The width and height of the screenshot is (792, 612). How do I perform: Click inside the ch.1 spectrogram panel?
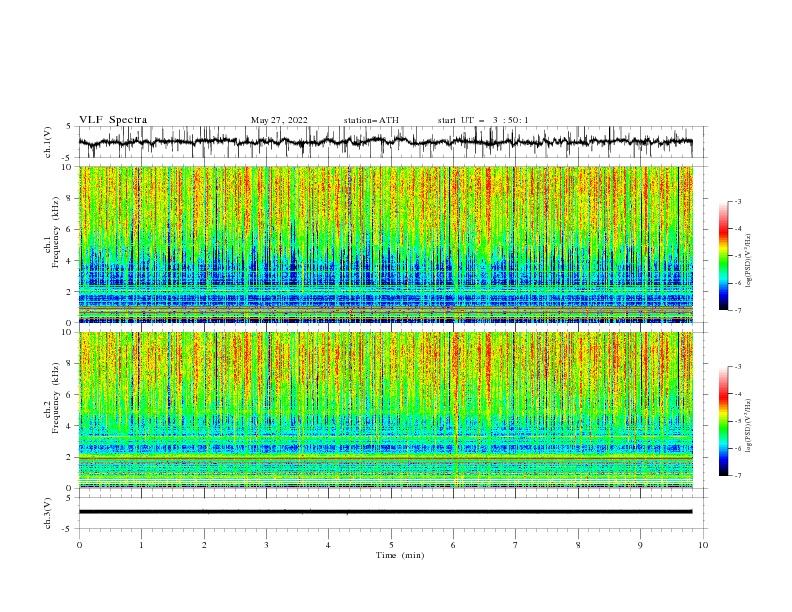385,244
